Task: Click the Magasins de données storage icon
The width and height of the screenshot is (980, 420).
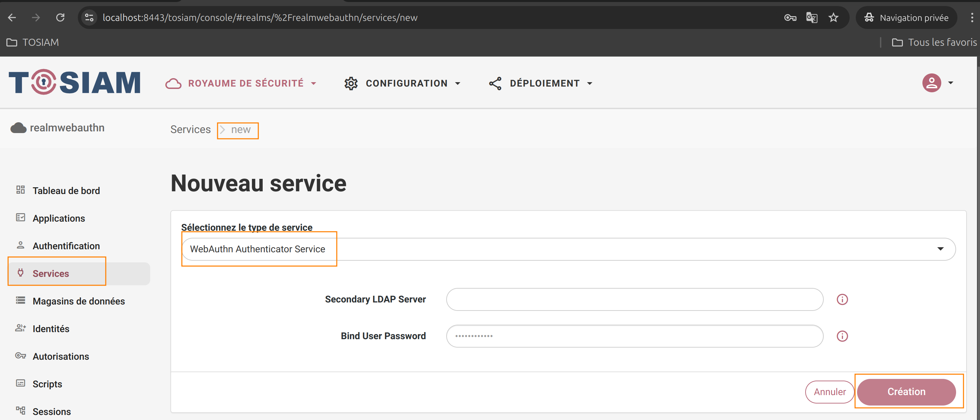Action: click(21, 300)
